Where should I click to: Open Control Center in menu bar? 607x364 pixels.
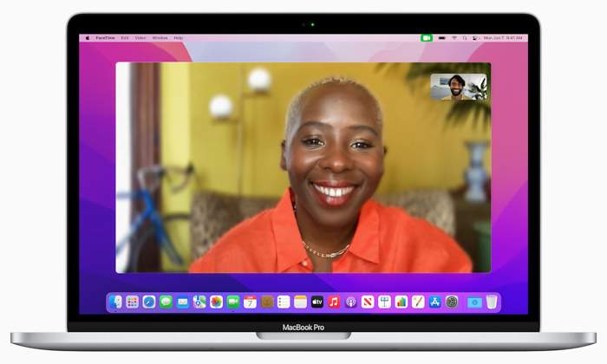[475, 38]
